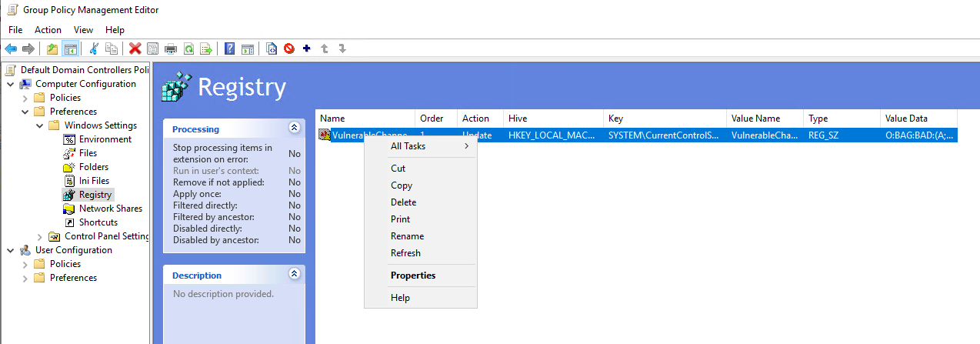Screen dimensions: 980x344
Task: Click the Copy toolbar icon
Action: pyautogui.click(x=112, y=48)
